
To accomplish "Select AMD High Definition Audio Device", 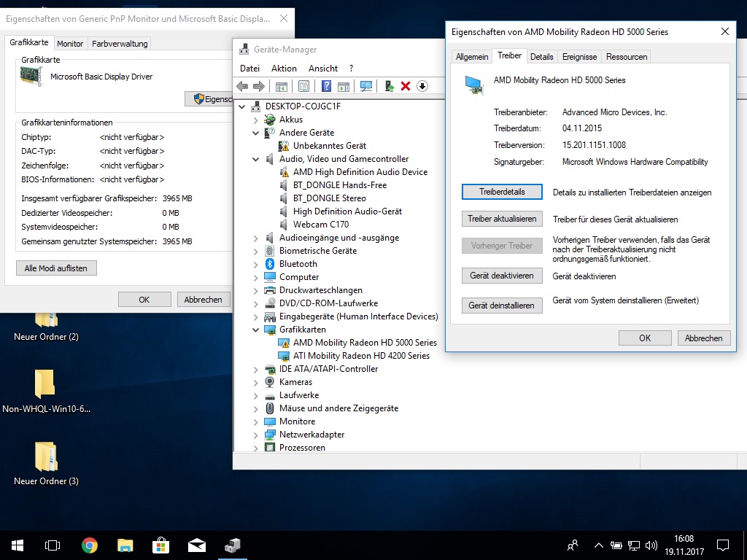I will click(x=360, y=172).
